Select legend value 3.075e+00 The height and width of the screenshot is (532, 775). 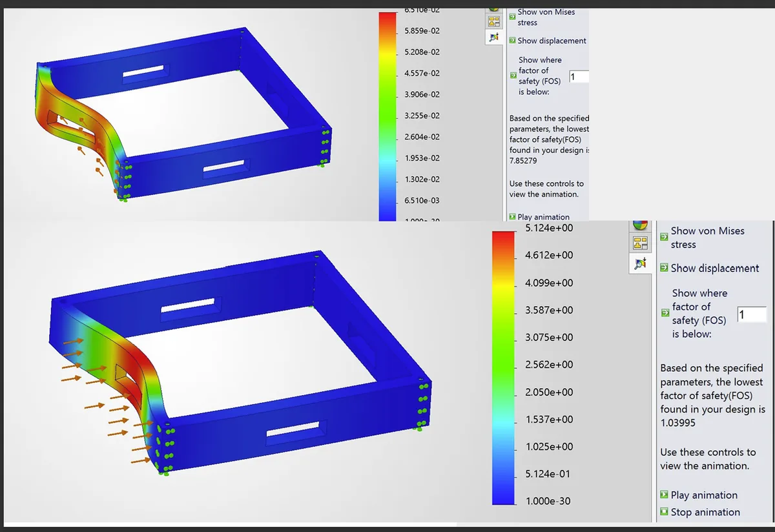pos(549,337)
